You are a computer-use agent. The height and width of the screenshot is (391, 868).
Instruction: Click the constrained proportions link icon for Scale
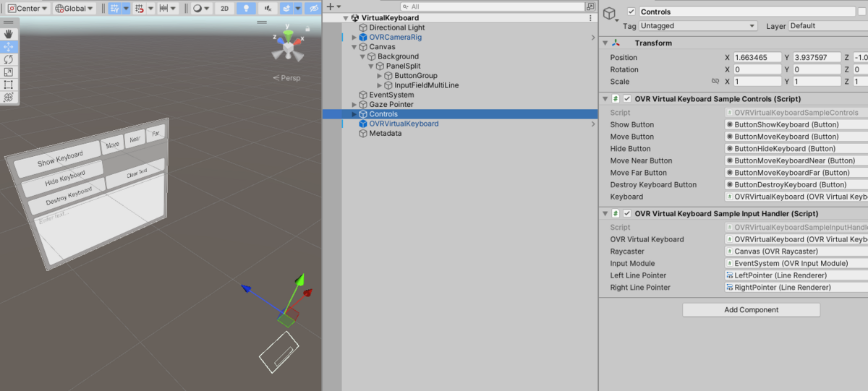715,82
